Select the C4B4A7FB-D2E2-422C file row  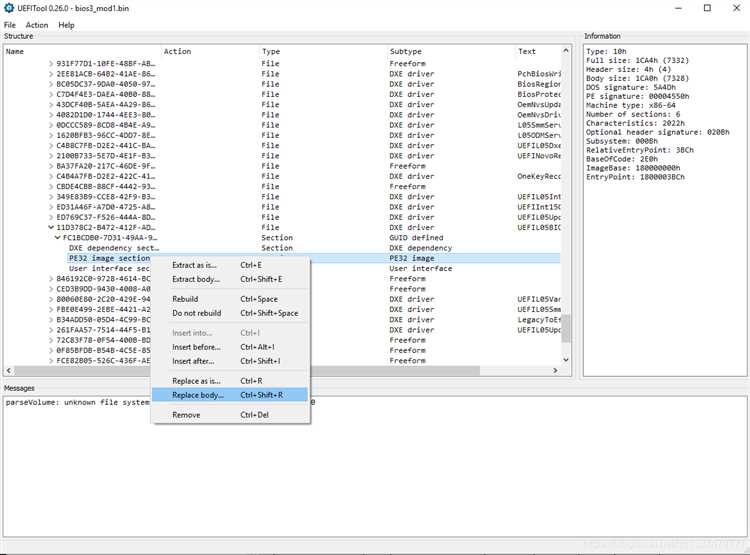coord(282,176)
